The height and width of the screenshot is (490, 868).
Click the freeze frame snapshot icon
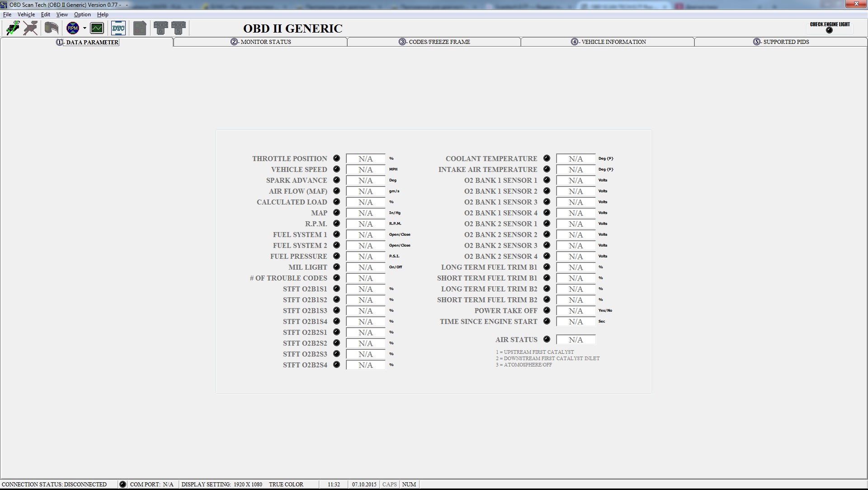[x=52, y=28]
